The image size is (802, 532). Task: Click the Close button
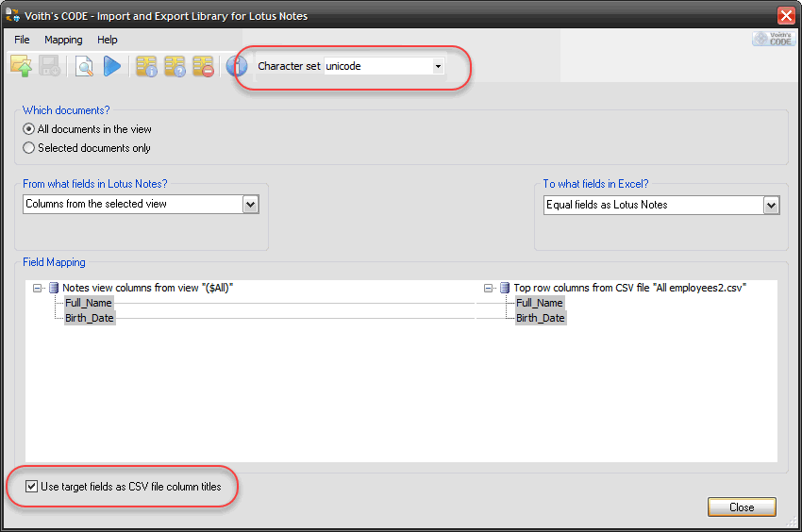(742, 507)
